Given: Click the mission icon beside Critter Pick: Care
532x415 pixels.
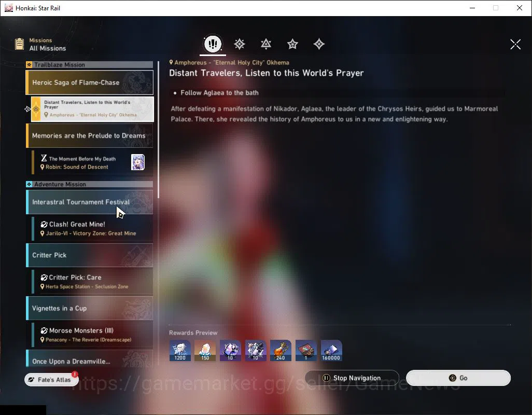Looking at the screenshot, I should click(44, 278).
